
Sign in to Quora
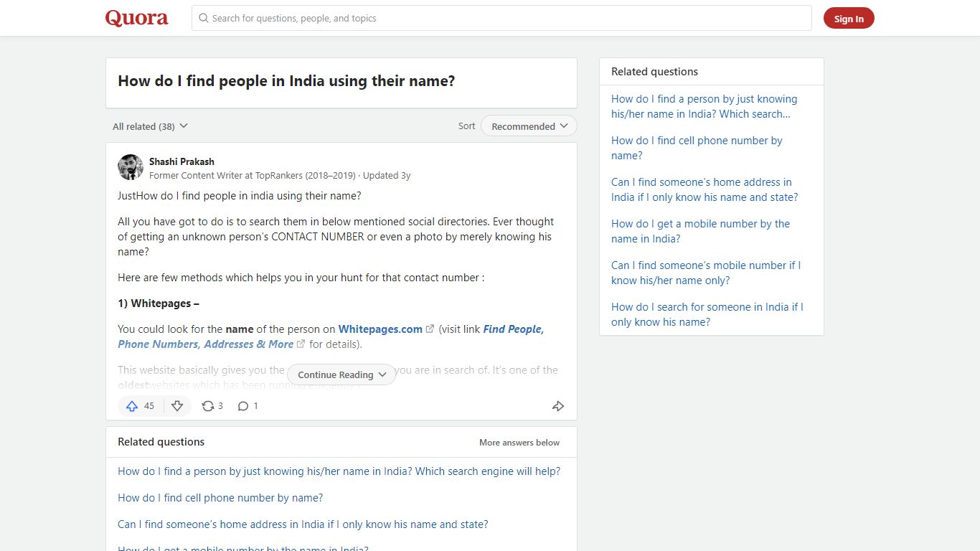pyautogui.click(x=849, y=19)
